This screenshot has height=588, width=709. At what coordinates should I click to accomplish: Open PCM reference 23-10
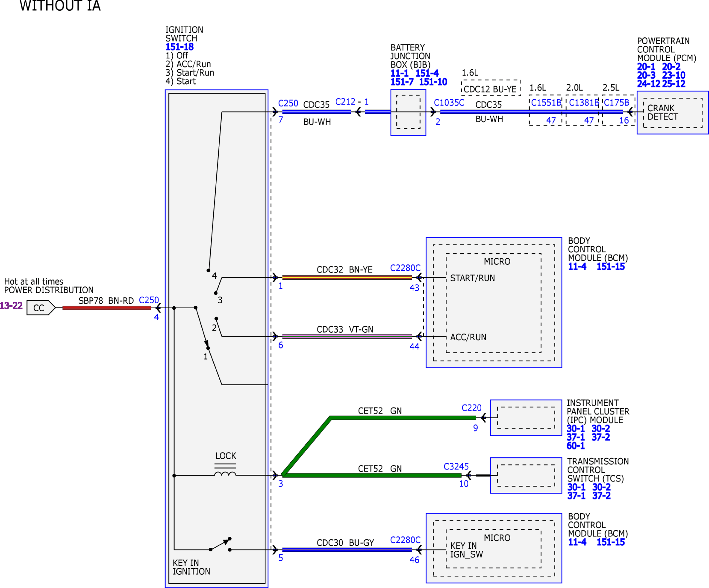[x=674, y=75]
